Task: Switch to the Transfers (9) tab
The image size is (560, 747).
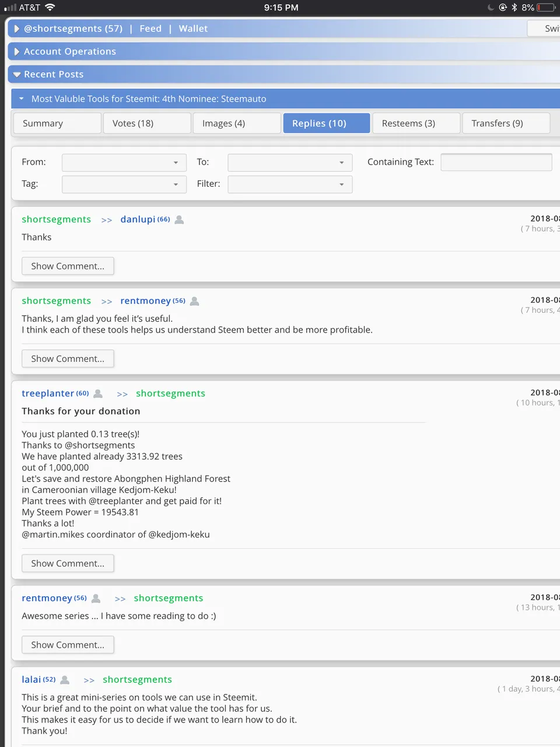Action: coord(506,123)
